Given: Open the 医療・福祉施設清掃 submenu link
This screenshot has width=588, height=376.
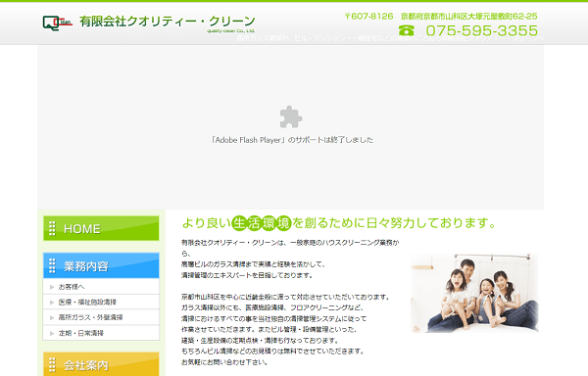Looking at the screenshot, I should click(101, 302).
